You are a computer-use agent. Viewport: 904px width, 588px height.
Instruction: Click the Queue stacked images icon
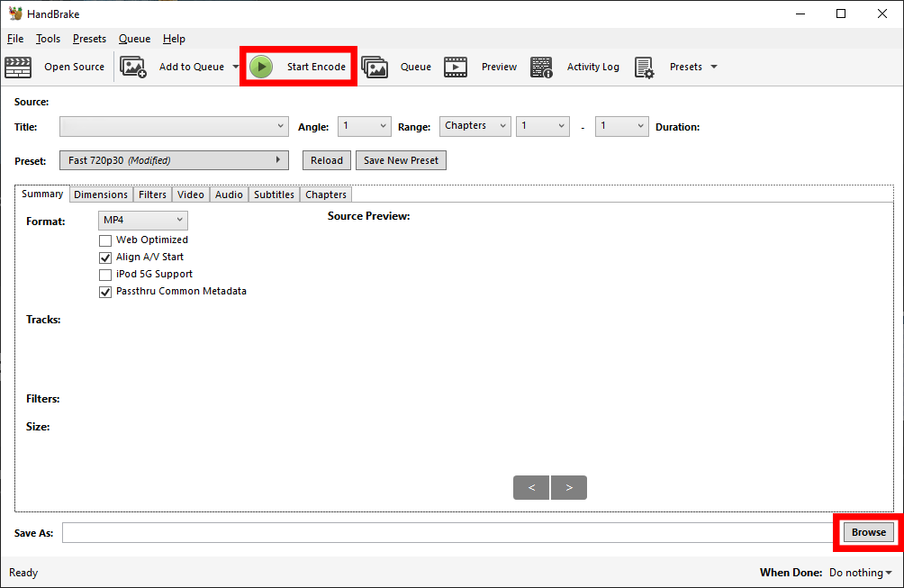375,67
